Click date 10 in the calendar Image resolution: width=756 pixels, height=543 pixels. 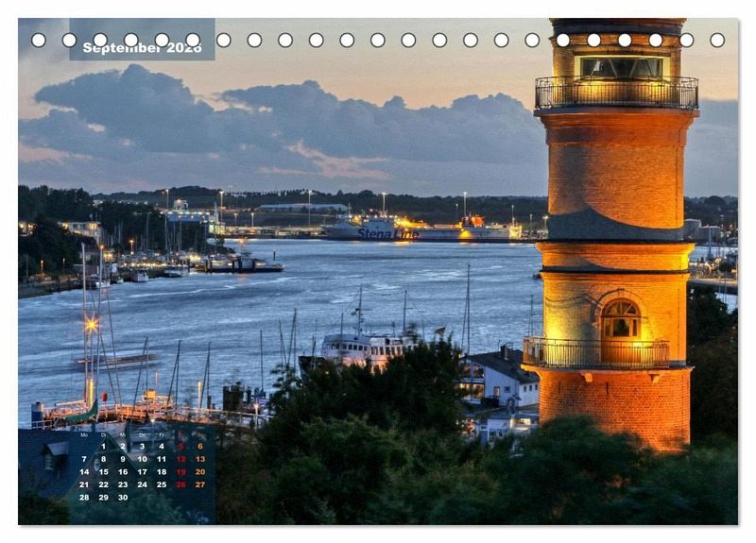coord(142,459)
